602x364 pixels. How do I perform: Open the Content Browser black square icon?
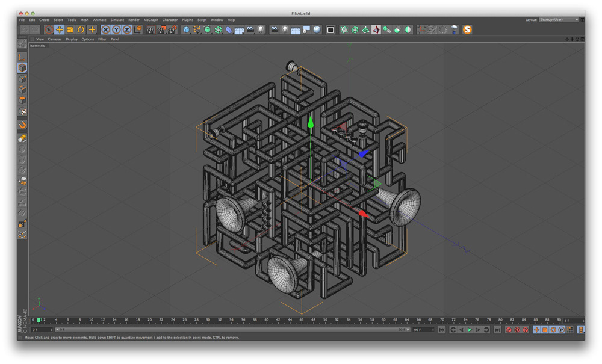pyautogui.click(x=330, y=29)
